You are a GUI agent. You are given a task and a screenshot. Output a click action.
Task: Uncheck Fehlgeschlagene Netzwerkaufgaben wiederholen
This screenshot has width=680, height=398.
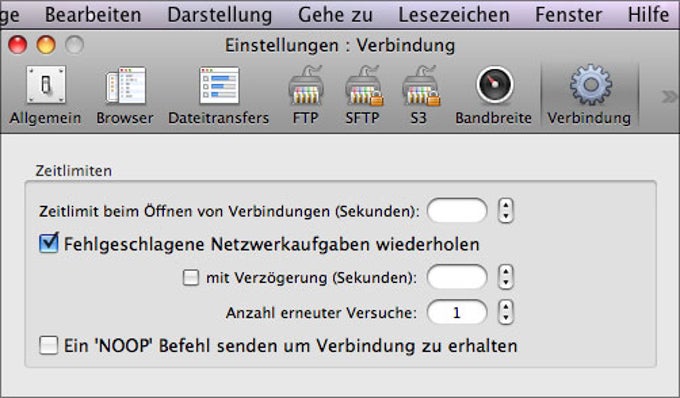click(49, 243)
